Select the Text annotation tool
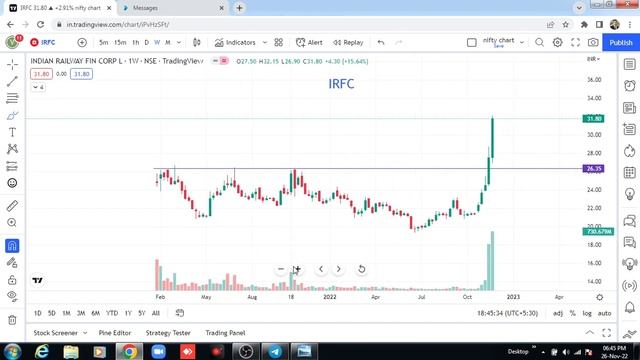640x360 pixels. tap(12, 132)
